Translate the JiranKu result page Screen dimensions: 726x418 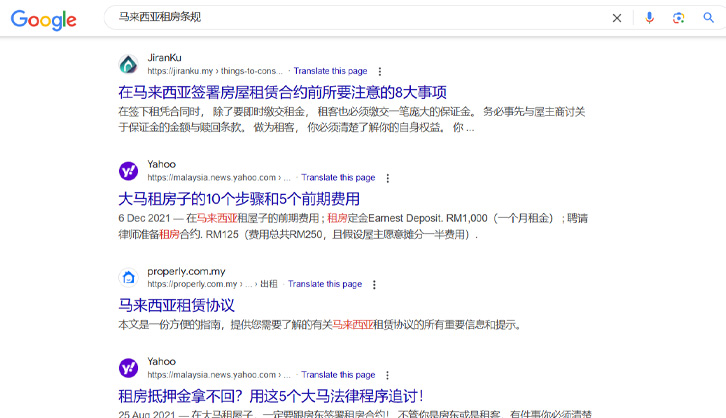[x=330, y=71]
